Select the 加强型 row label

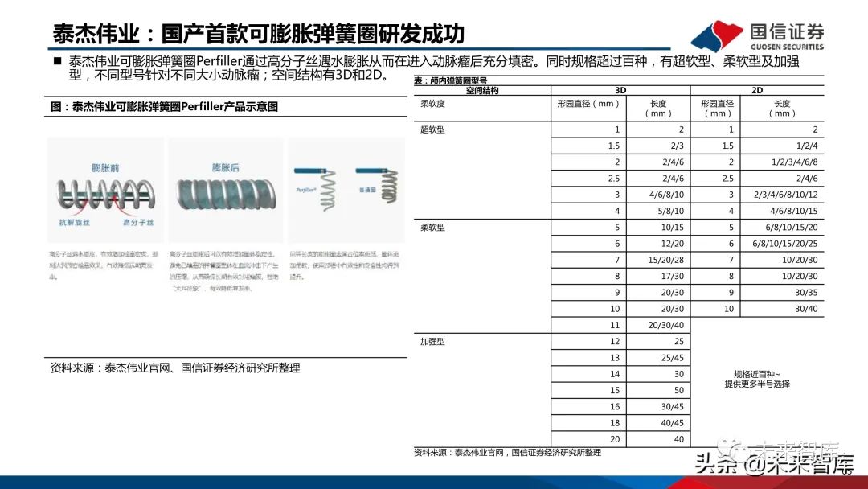pyautogui.click(x=432, y=342)
